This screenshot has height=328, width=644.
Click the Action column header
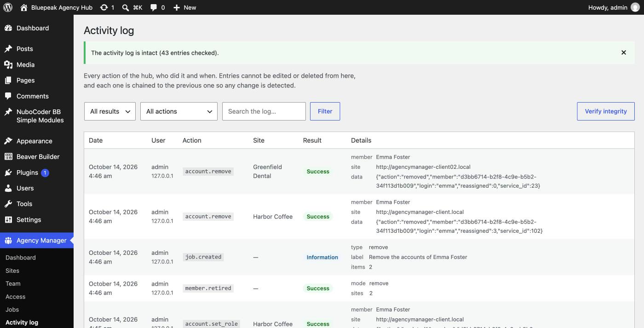pos(192,140)
